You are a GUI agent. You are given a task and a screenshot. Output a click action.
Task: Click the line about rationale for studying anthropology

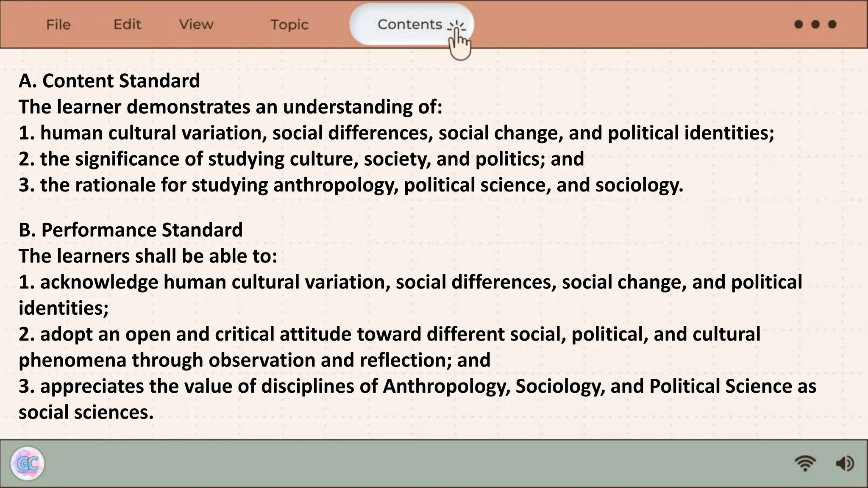pyautogui.click(x=351, y=185)
